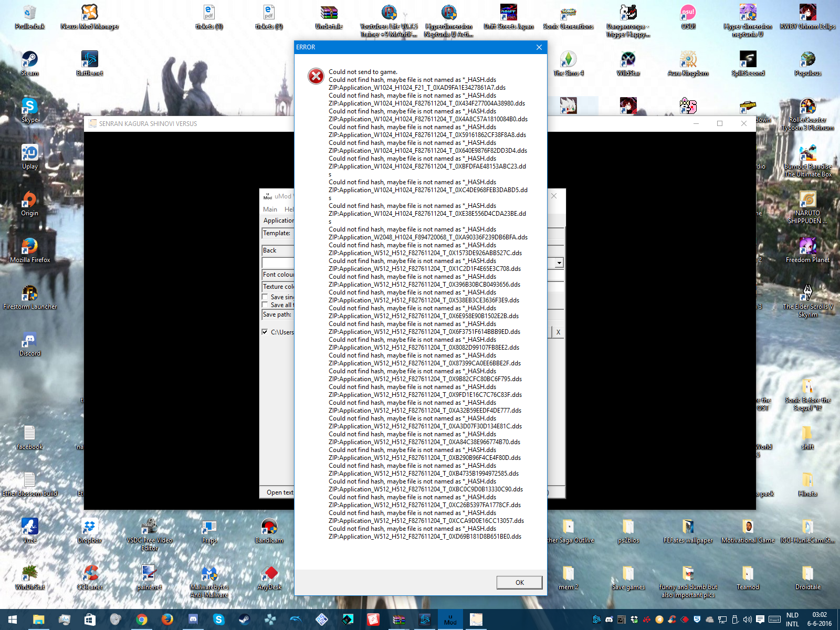This screenshot has width=840, height=630.
Task: Open the Origin desktop shortcut
Action: [x=29, y=201]
